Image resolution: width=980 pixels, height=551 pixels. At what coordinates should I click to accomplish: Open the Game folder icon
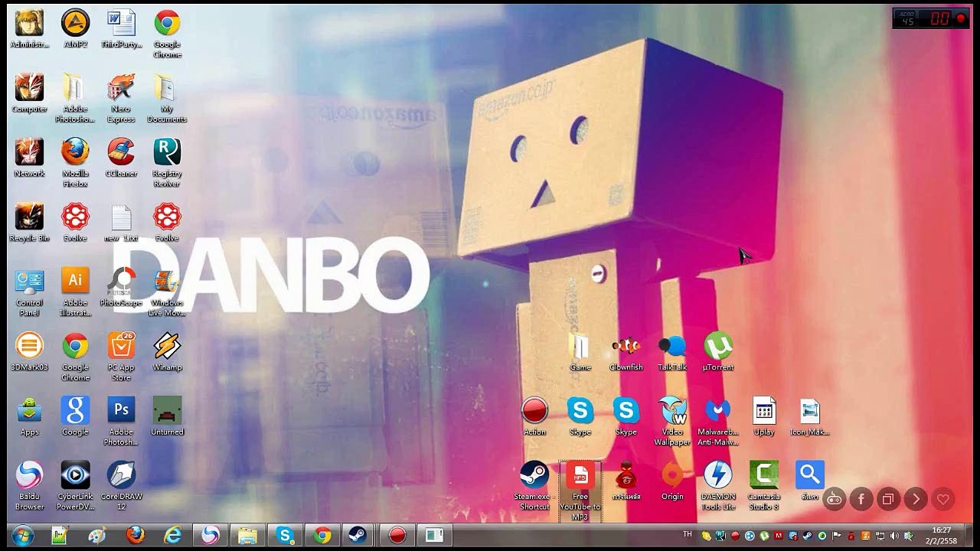coord(580,351)
